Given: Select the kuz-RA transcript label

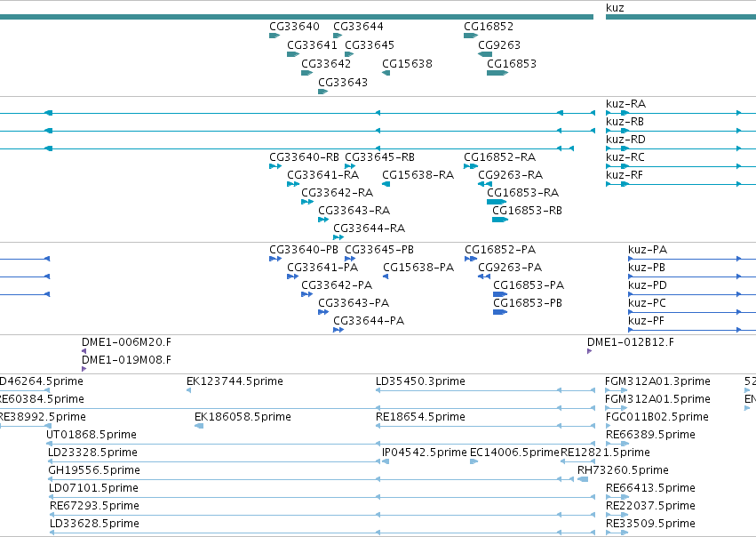Looking at the screenshot, I should tap(625, 104).
